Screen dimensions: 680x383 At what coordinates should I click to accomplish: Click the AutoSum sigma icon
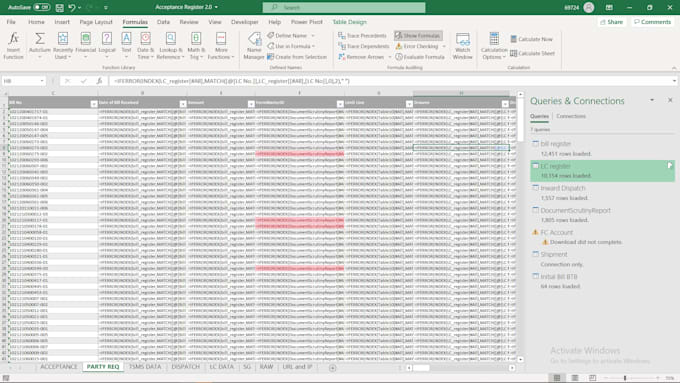coord(39,39)
